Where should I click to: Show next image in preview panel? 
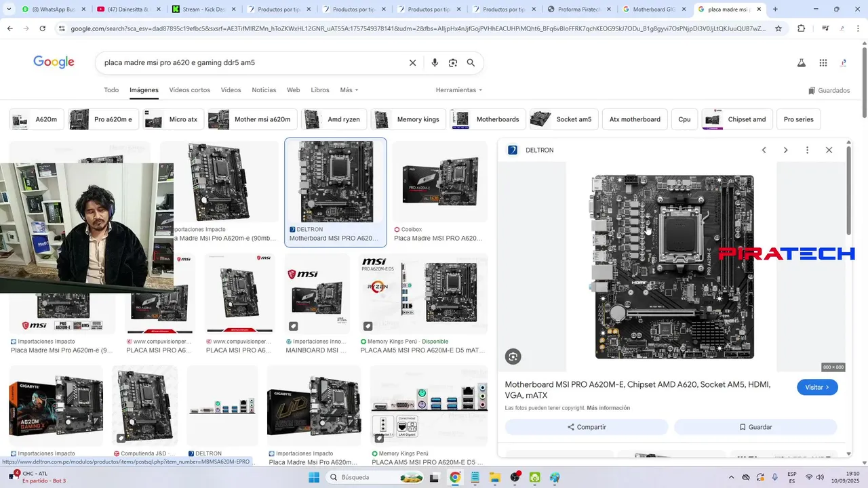785,150
